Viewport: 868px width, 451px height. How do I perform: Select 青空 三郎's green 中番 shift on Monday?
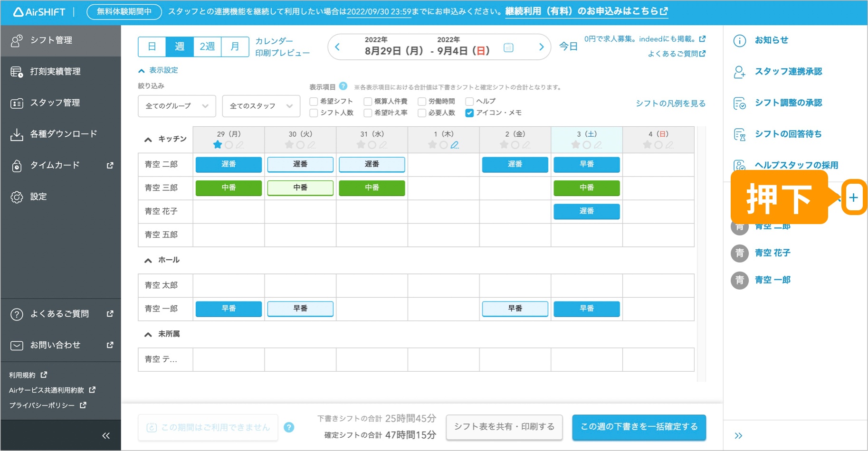(x=229, y=188)
